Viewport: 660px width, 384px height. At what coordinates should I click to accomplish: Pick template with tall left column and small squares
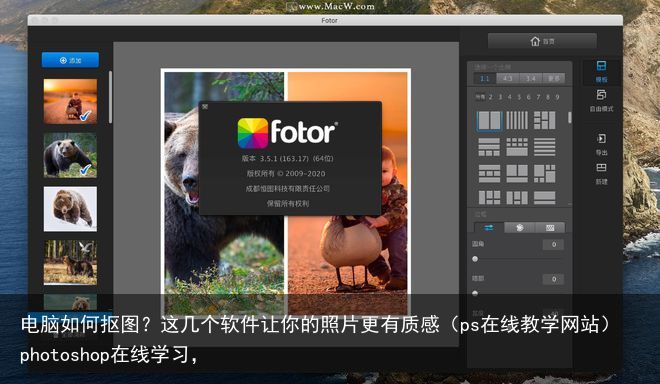click(x=489, y=198)
